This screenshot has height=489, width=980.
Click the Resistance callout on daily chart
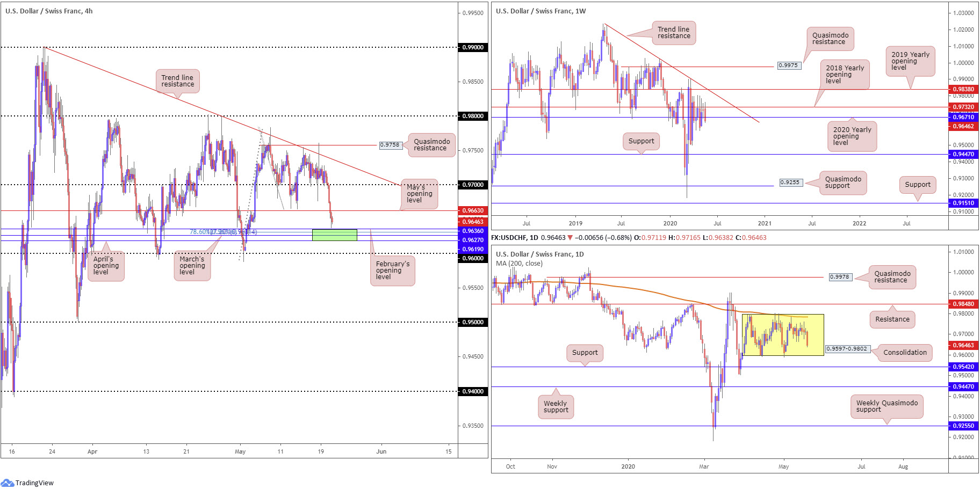click(892, 319)
